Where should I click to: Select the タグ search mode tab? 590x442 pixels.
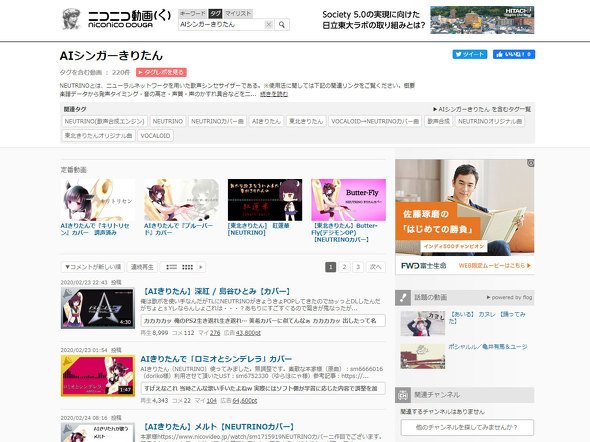215,14
